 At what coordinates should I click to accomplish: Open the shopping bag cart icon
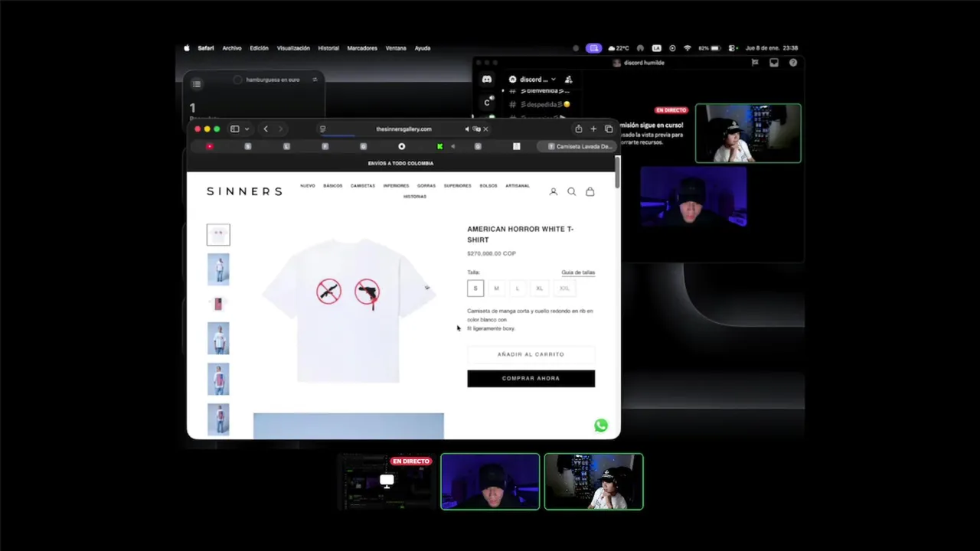coord(590,191)
